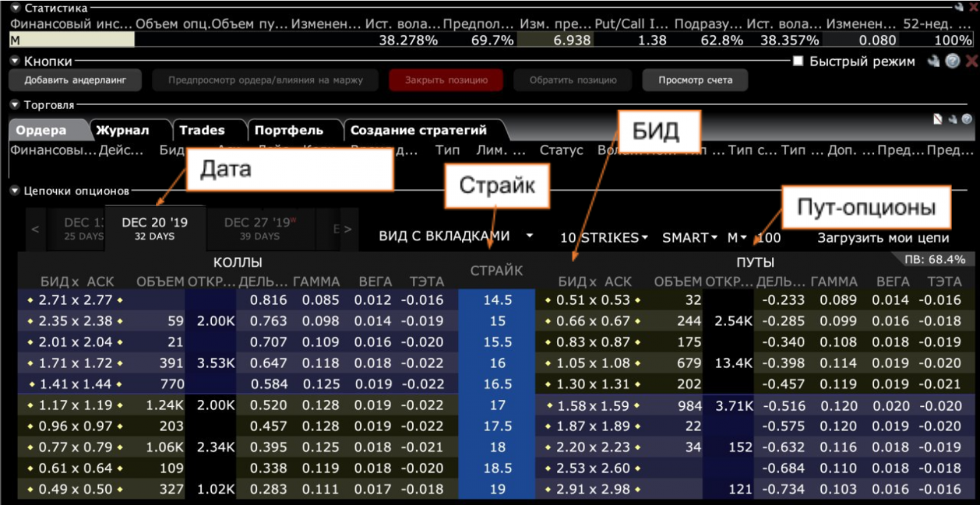This screenshot has width=980, height=505.
Task: Click Обратить позицию button
Action: click(x=573, y=80)
